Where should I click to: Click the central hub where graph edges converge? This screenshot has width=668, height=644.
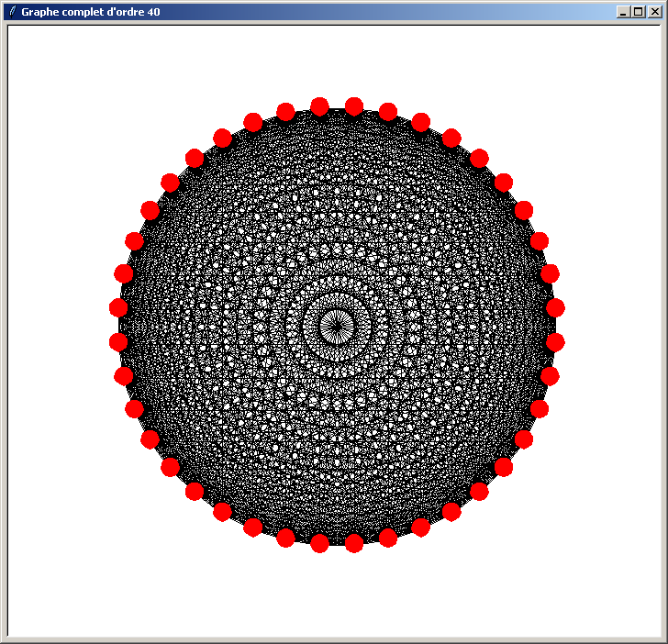[337, 325]
